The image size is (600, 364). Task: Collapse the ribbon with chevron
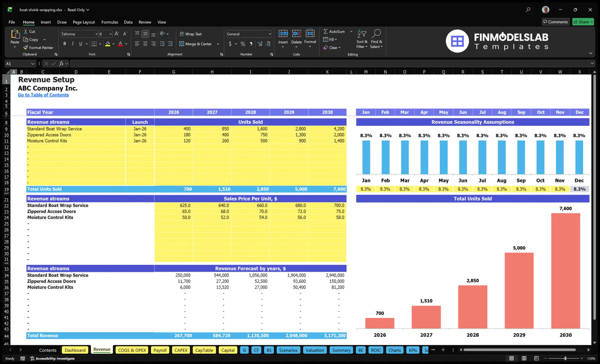pos(591,53)
